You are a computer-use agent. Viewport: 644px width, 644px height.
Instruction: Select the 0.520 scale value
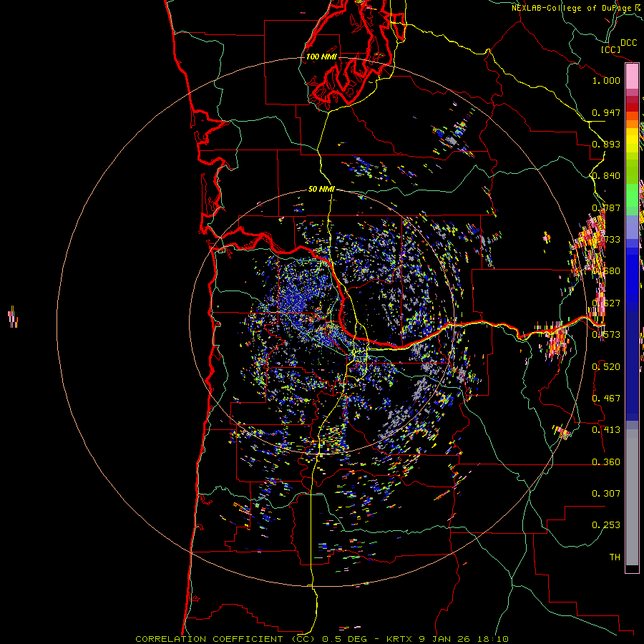click(x=606, y=366)
